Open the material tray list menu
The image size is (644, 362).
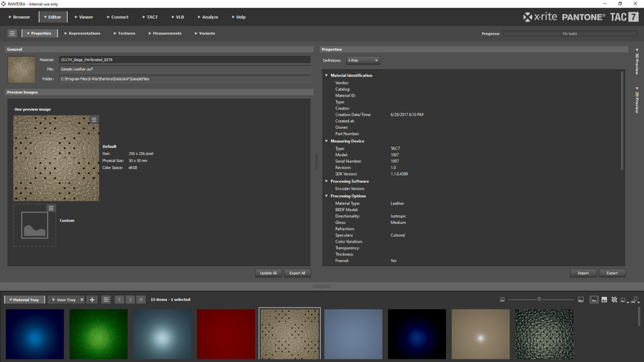(x=106, y=300)
